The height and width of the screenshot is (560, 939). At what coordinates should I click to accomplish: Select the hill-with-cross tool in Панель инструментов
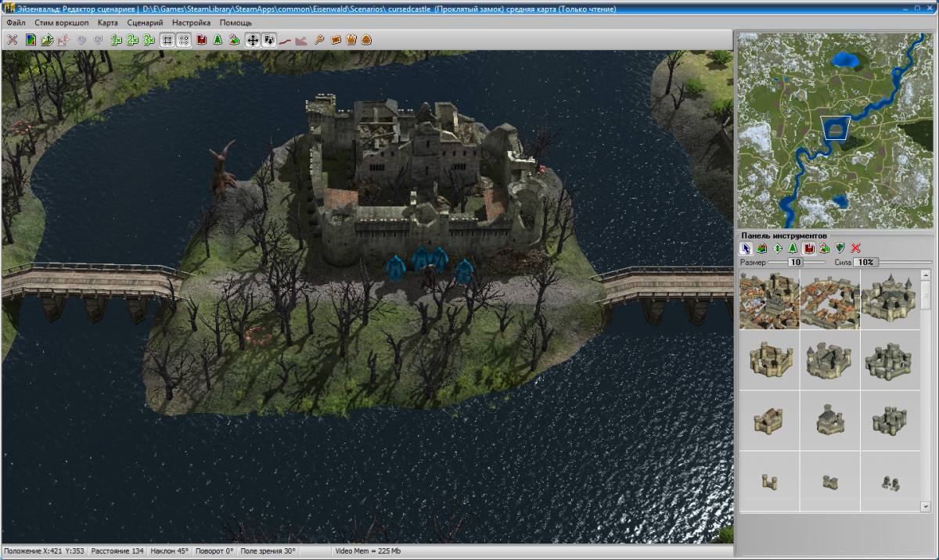824,248
